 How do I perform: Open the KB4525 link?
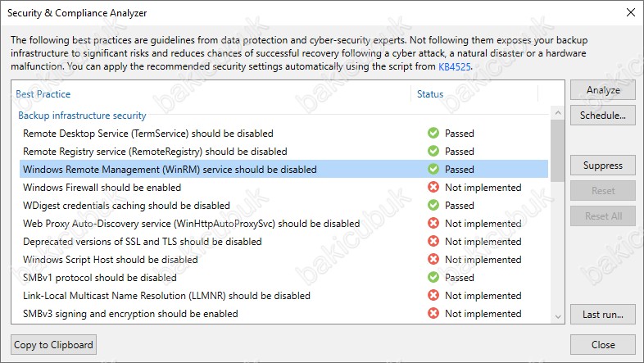tap(455, 67)
